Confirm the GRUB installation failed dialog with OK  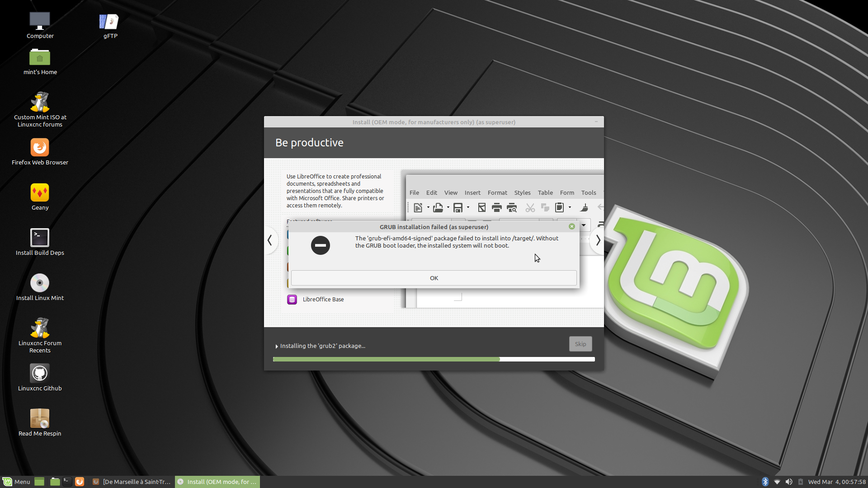[434, 278]
